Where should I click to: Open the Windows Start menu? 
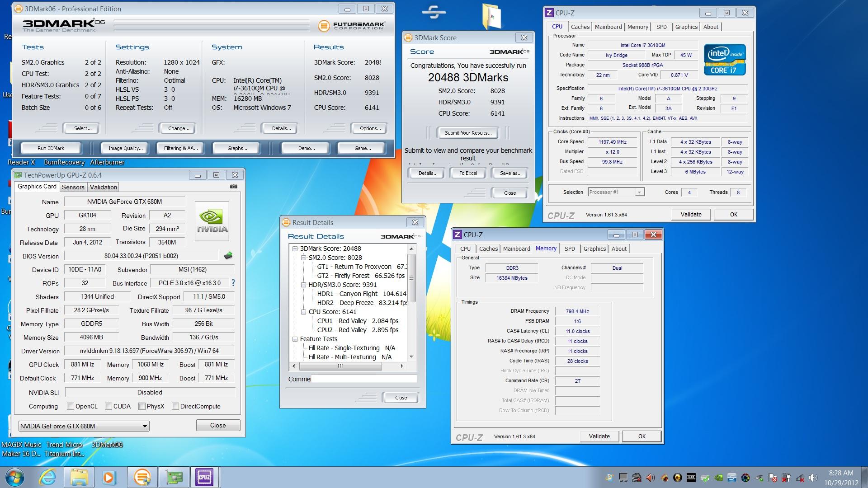(x=14, y=477)
